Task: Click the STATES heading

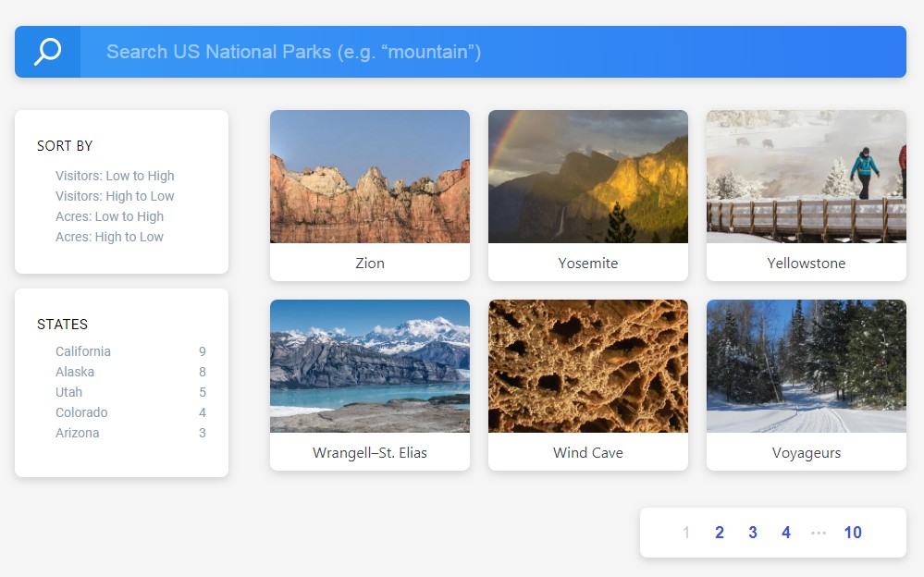Action: [x=63, y=325]
